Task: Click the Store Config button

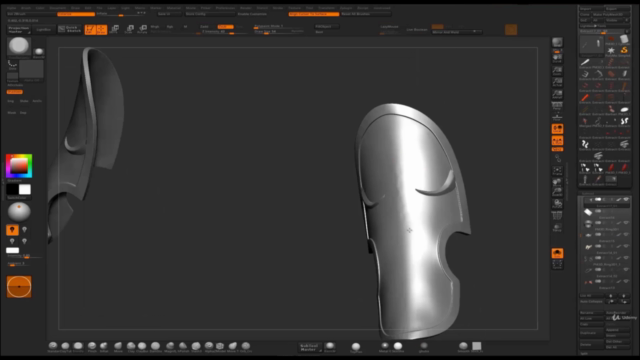Action: (209, 14)
